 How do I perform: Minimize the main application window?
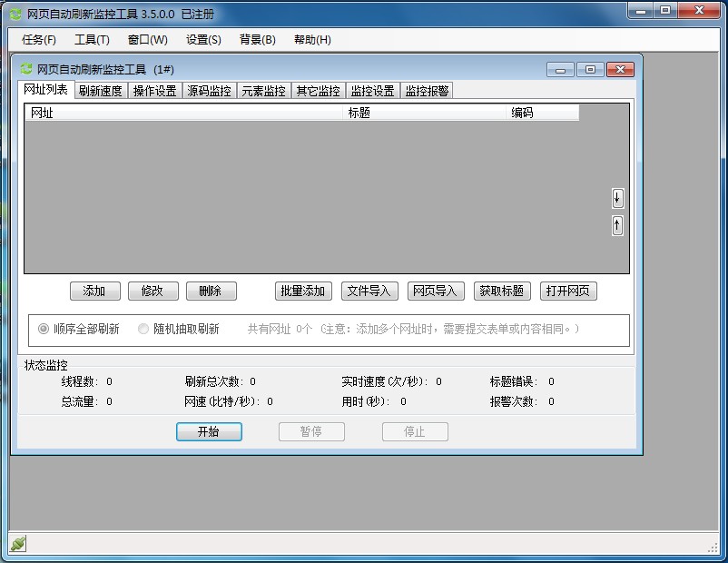click(641, 10)
